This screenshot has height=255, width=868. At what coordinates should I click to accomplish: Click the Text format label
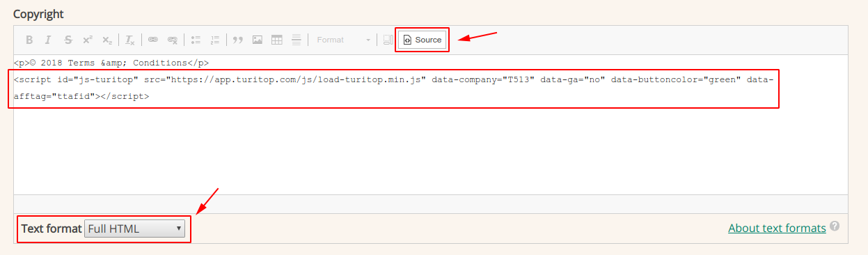click(52, 229)
